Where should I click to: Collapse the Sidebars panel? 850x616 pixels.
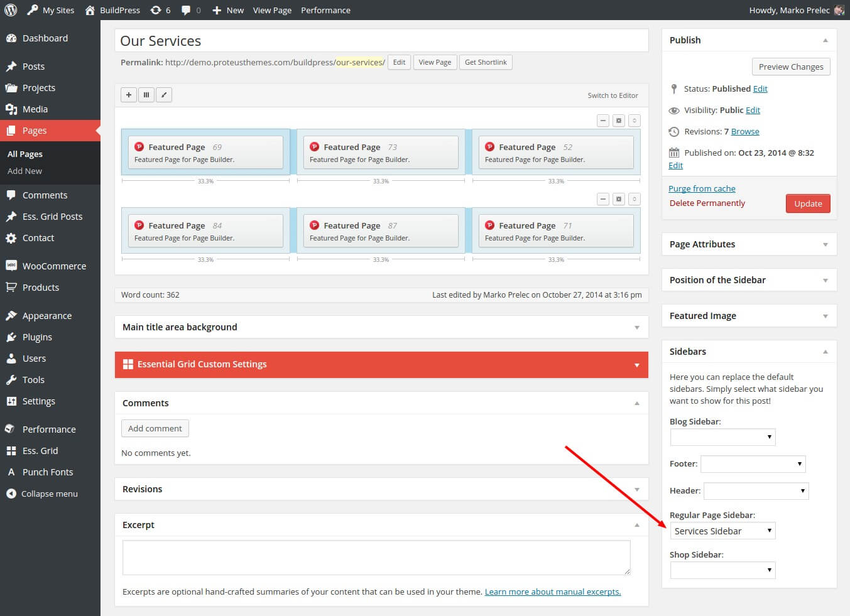coord(825,352)
